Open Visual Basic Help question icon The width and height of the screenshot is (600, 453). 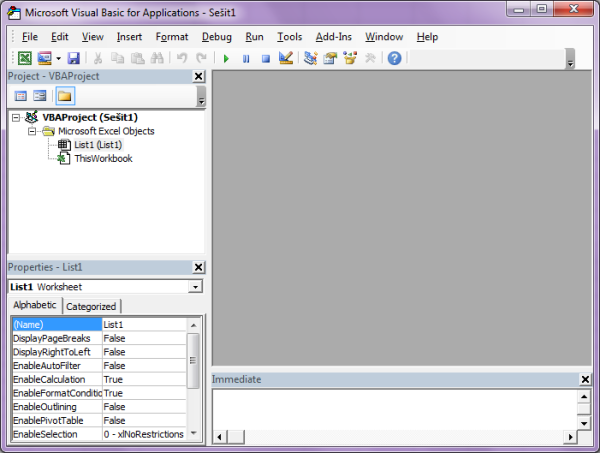click(x=395, y=58)
